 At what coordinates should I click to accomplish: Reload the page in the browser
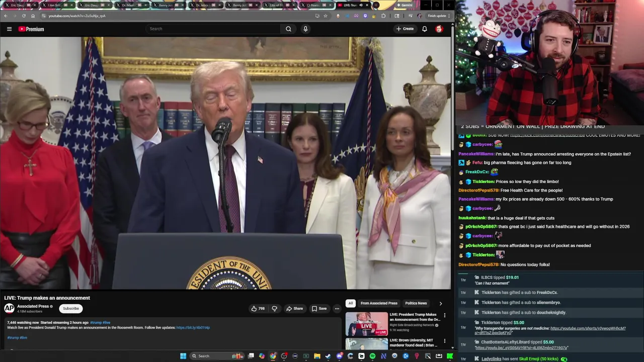24,16
